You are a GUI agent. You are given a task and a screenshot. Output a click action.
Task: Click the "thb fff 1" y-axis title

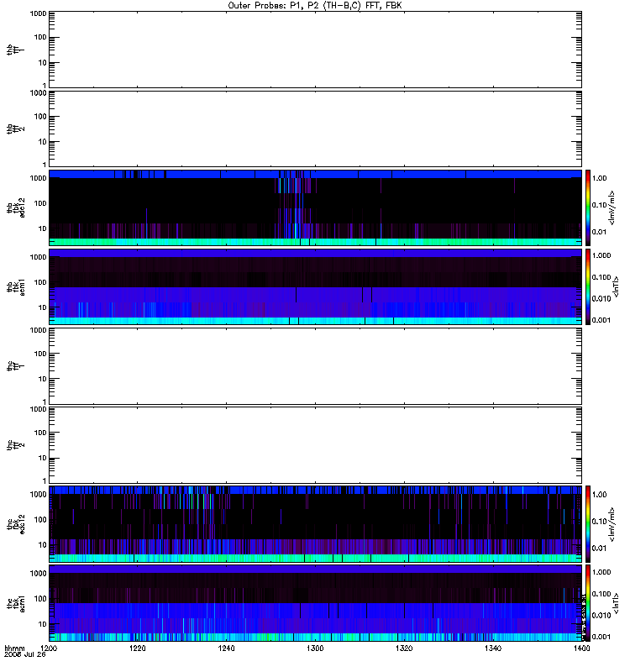tap(15, 50)
